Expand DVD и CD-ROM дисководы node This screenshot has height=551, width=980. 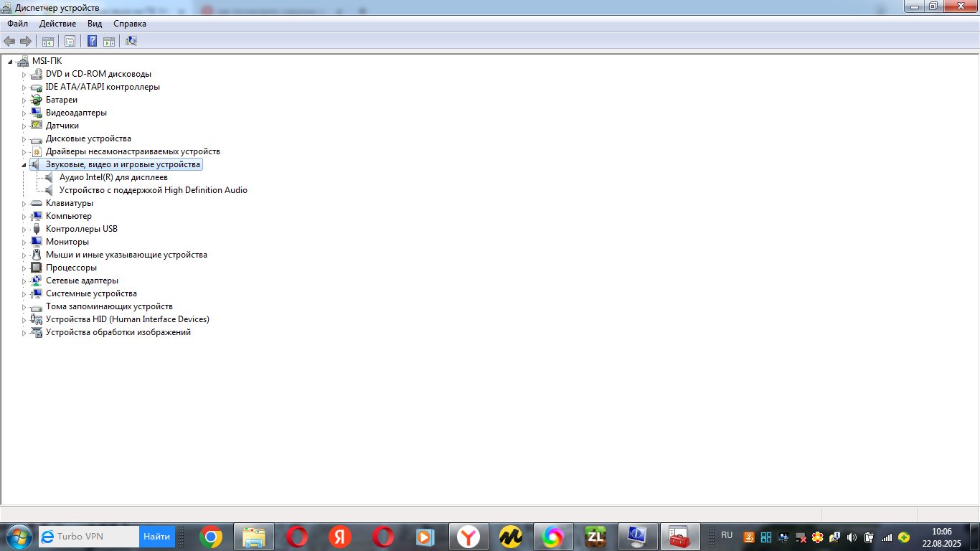coord(24,75)
